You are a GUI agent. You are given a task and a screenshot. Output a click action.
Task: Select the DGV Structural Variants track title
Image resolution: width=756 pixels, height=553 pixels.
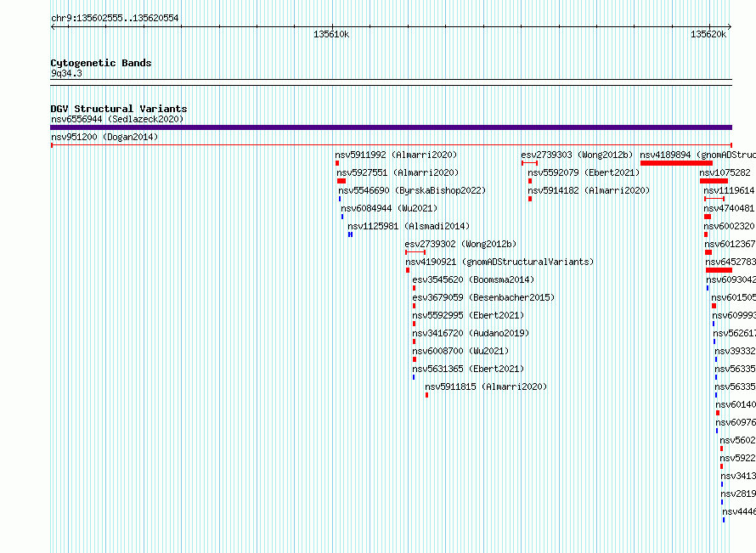pos(119,109)
